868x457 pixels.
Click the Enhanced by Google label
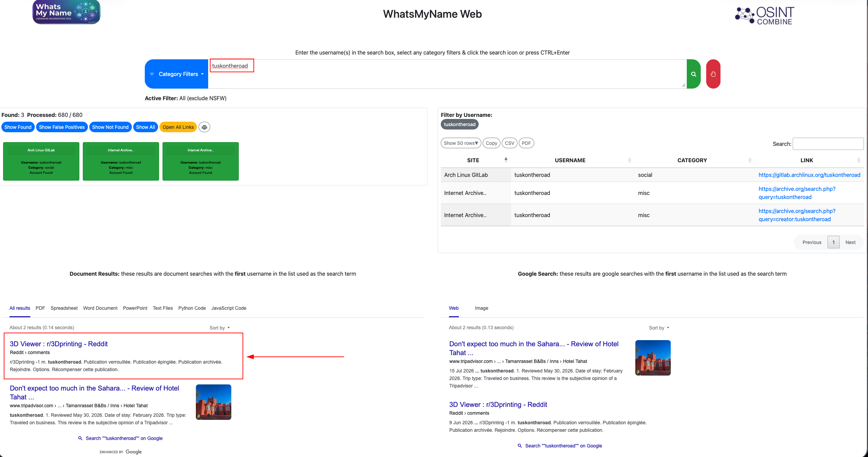tap(121, 452)
